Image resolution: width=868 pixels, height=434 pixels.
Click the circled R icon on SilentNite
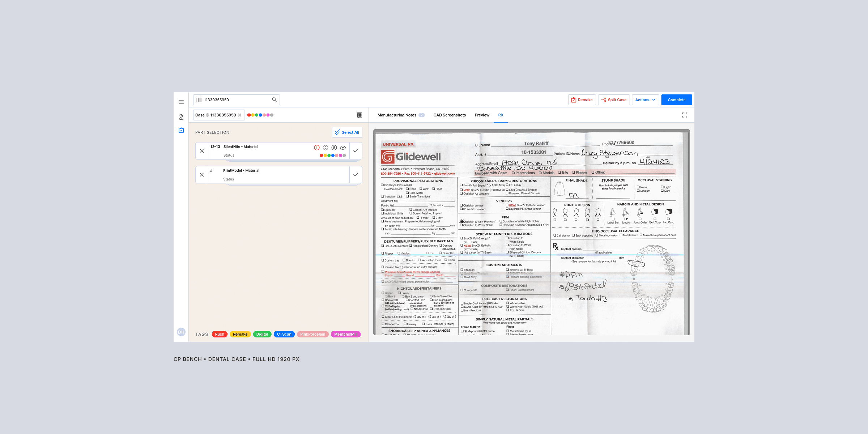[x=334, y=148]
